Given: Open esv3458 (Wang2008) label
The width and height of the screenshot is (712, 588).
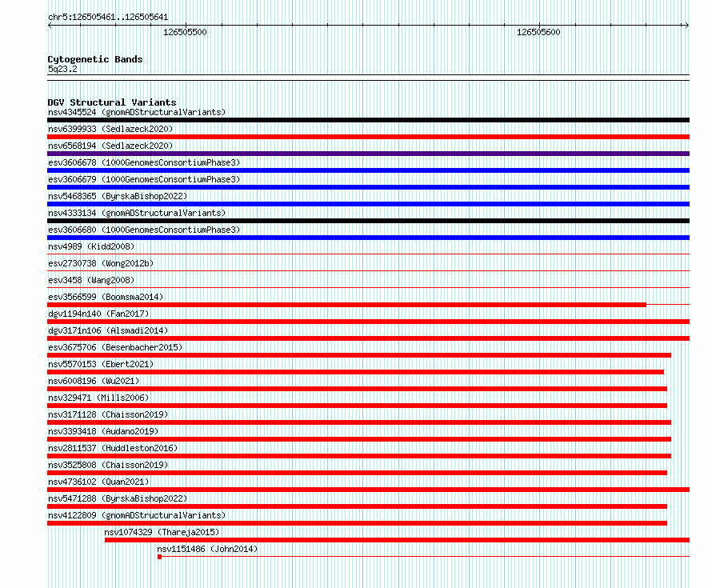Looking at the screenshot, I should (x=91, y=280).
